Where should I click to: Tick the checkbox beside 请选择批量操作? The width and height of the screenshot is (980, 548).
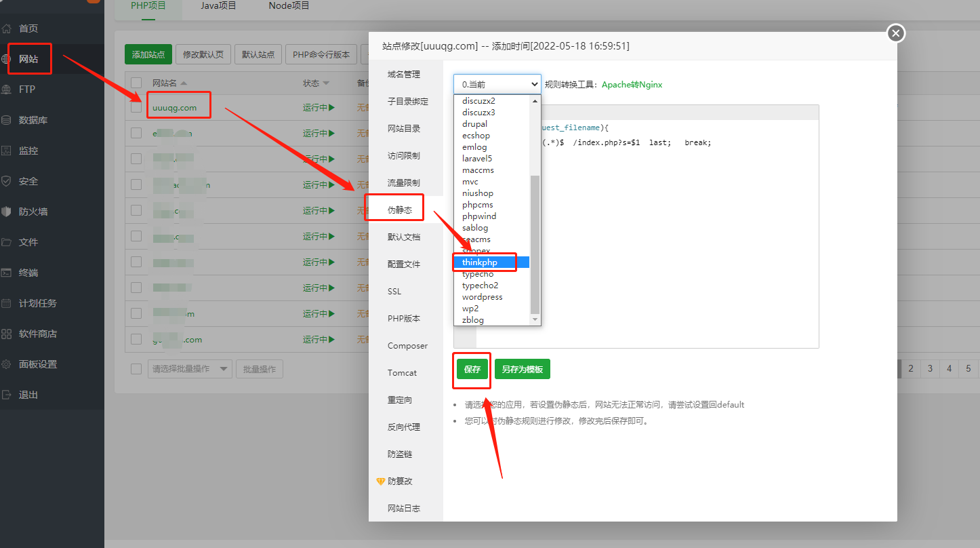[x=136, y=369]
